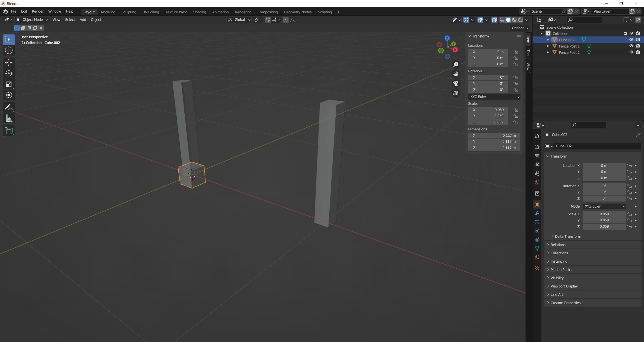Click the Add Cube tool icon
Screen dimensions: 644x342
[x=9, y=130]
